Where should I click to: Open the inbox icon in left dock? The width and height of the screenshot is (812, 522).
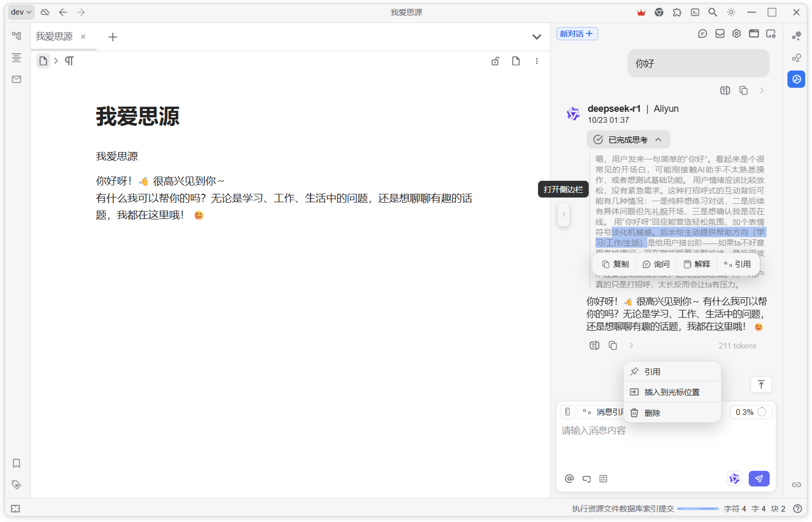(16, 79)
